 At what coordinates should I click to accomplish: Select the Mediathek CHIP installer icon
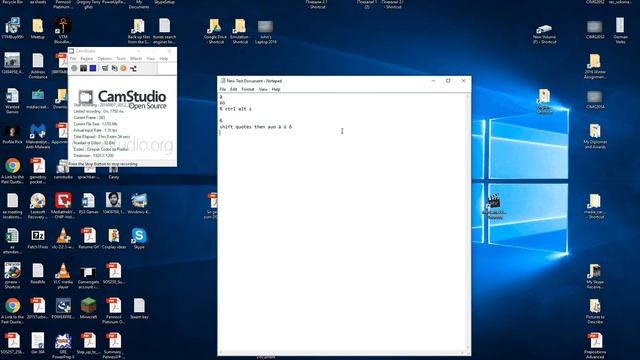click(63, 206)
